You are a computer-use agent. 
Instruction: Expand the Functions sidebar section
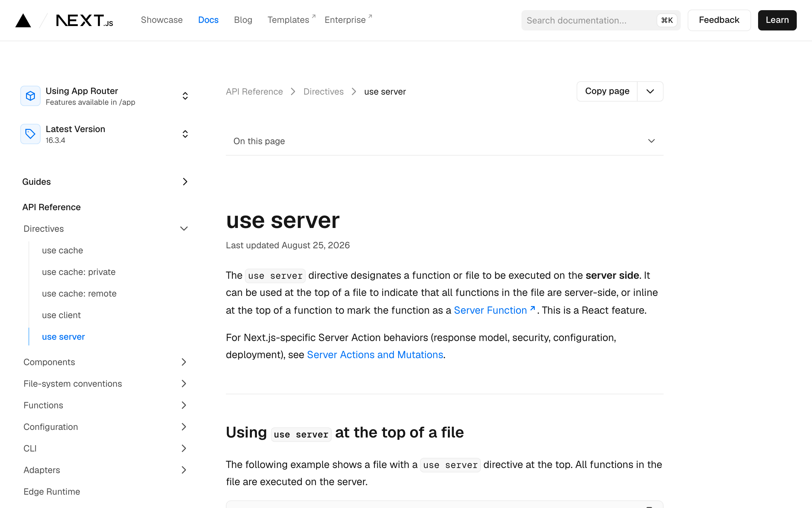(x=105, y=405)
